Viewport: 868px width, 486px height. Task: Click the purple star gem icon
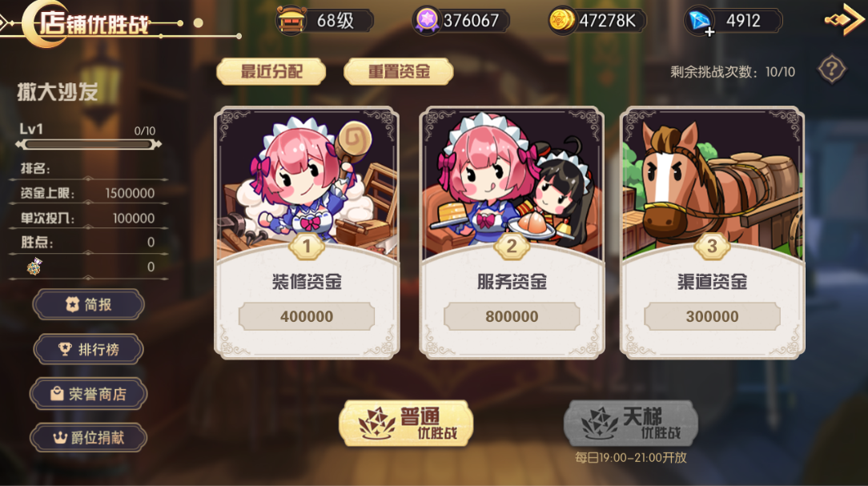[x=427, y=21]
